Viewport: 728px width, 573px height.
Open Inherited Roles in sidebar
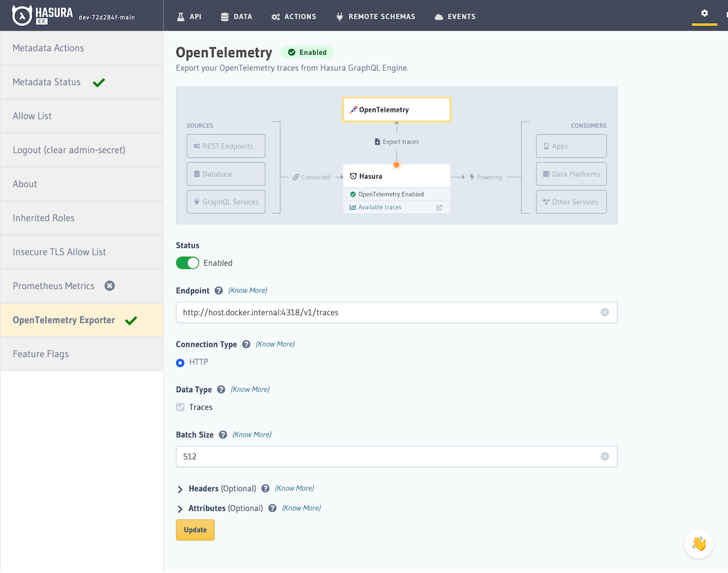pyautogui.click(x=82, y=219)
